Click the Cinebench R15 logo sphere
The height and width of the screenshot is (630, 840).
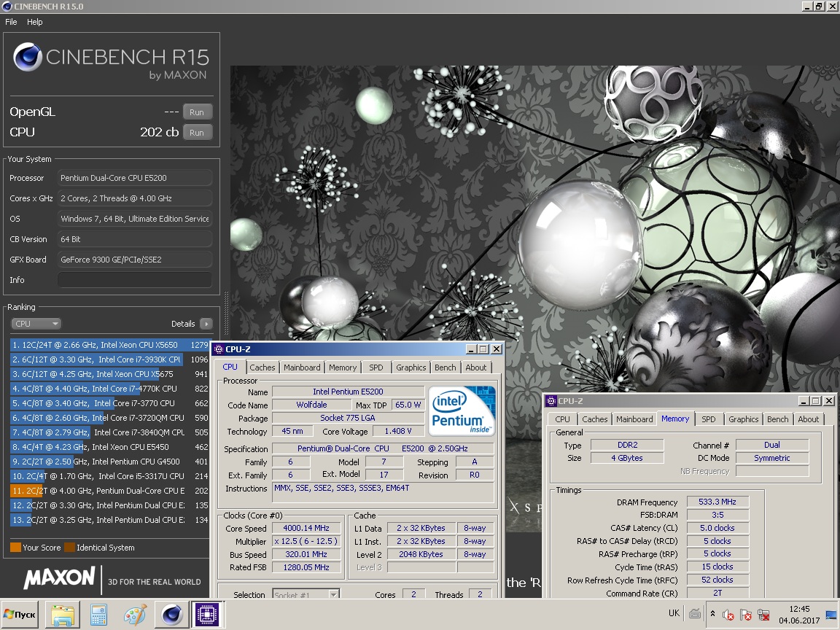[27, 58]
